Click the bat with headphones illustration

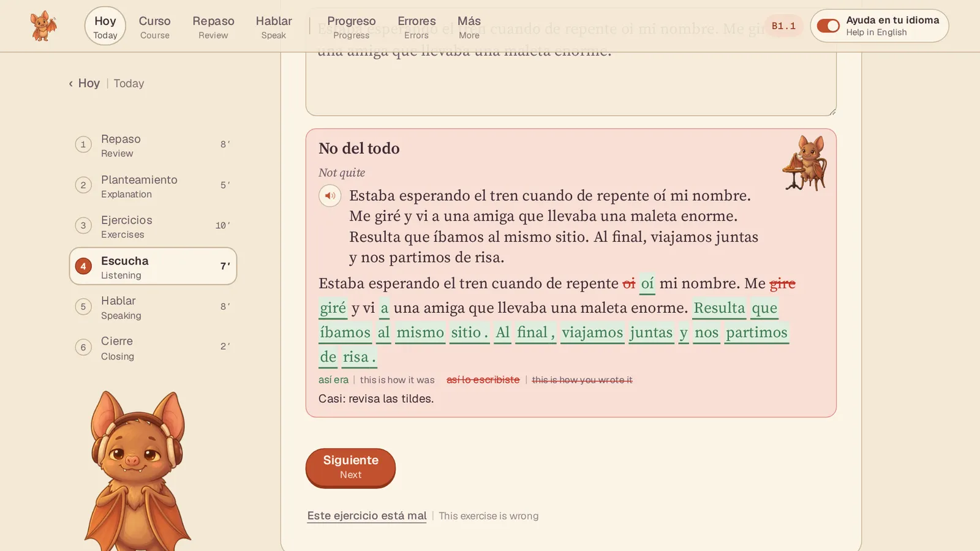pyautogui.click(x=137, y=470)
